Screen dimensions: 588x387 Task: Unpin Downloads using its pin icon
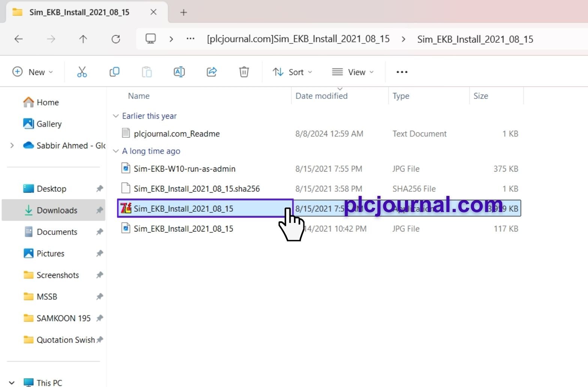coord(99,210)
